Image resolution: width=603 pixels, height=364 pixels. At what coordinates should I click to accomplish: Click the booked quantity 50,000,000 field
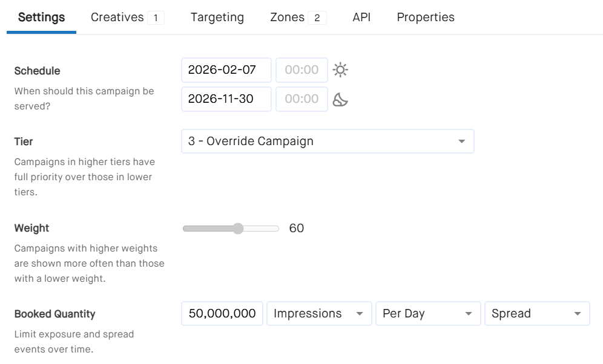tap(222, 314)
